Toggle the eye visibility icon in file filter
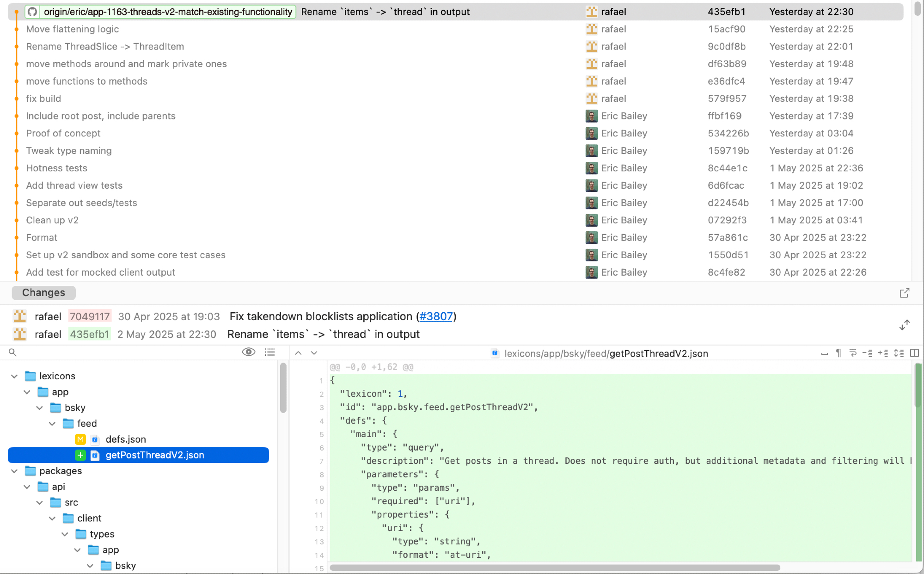924x574 pixels. coord(248,352)
